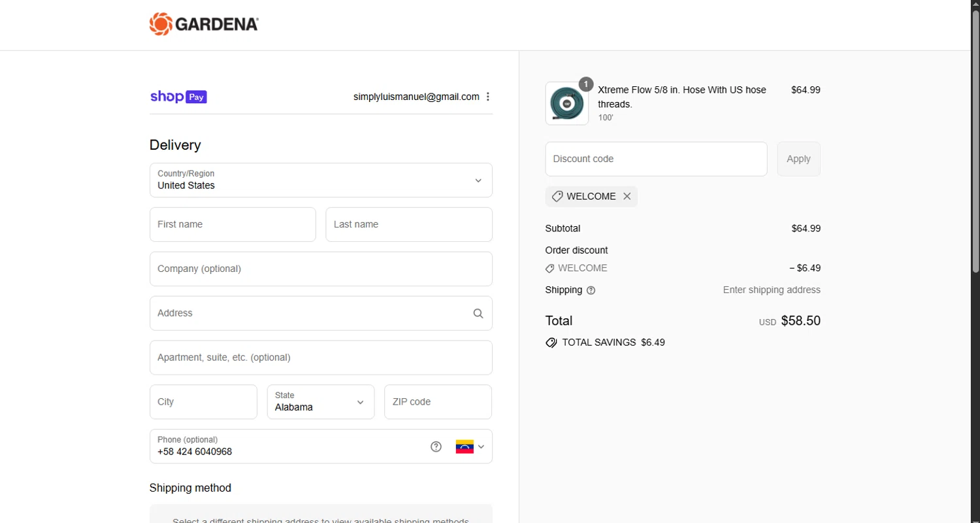Click into the Company (optional) field
980x523 pixels.
pos(321,269)
